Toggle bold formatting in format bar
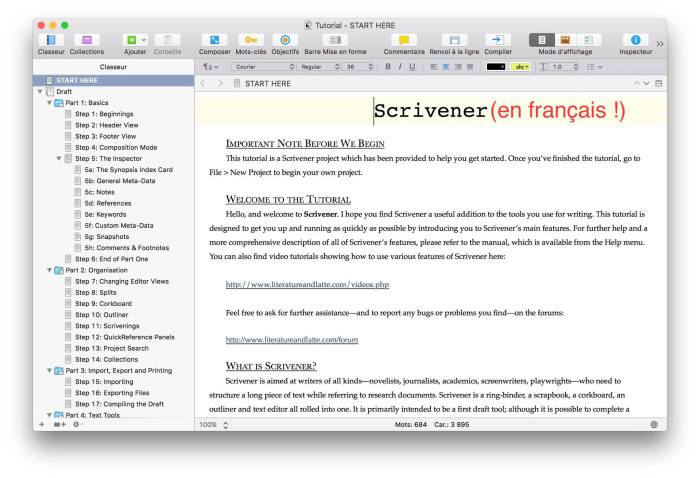The height and width of the screenshot is (478, 700). pyautogui.click(x=387, y=67)
